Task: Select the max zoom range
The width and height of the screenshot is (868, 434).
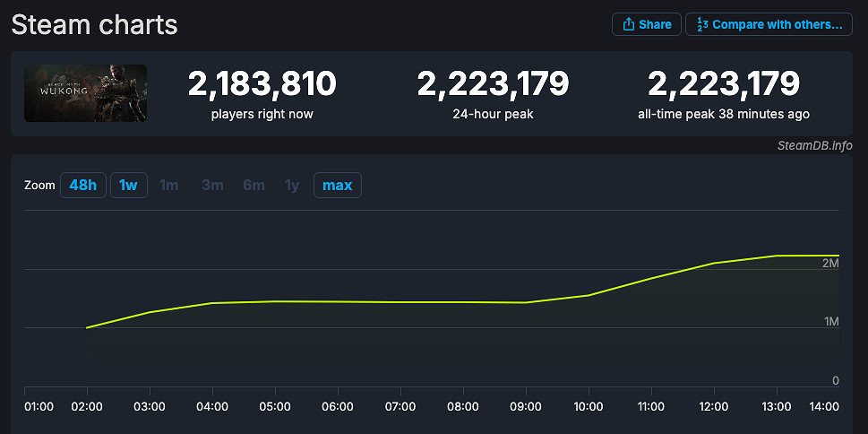Action: tap(337, 186)
